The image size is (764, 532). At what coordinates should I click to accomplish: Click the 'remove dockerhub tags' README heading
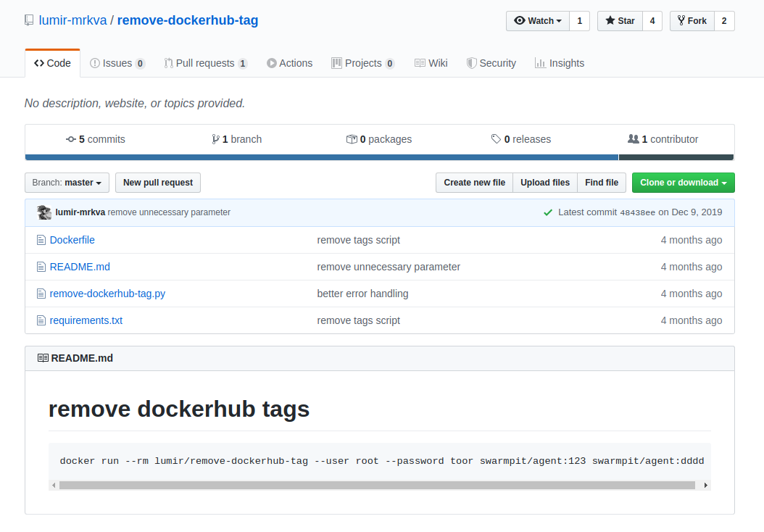[179, 409]
